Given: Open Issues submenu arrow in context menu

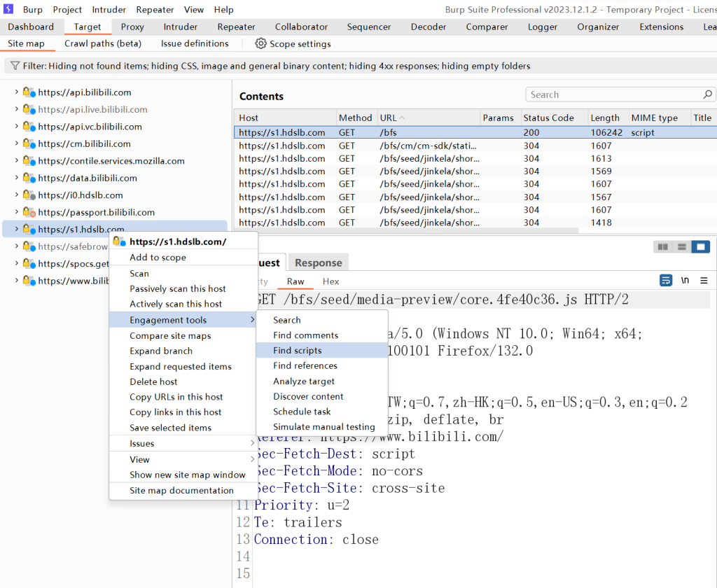Looking at the screenshot, I should [252, 443].
